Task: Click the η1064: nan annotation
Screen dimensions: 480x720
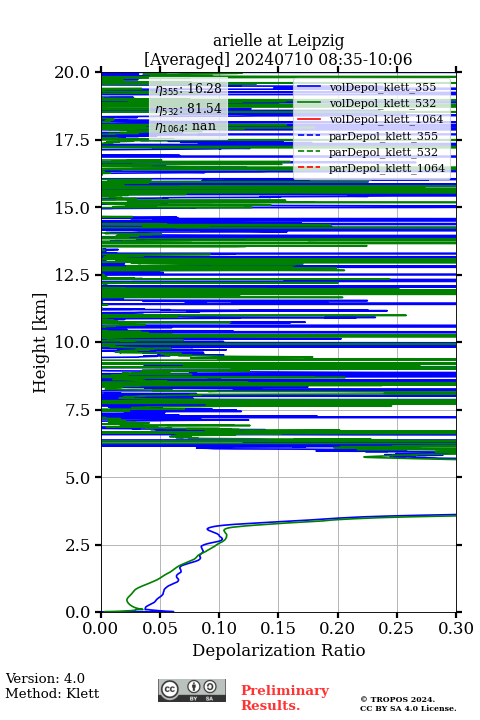Action: point(186,126)
